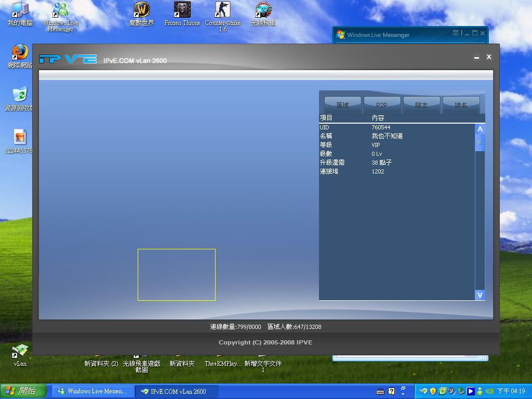Open the 排名 tab
Image resolution: width=532 pixels, height=399 pixels.
461,105
